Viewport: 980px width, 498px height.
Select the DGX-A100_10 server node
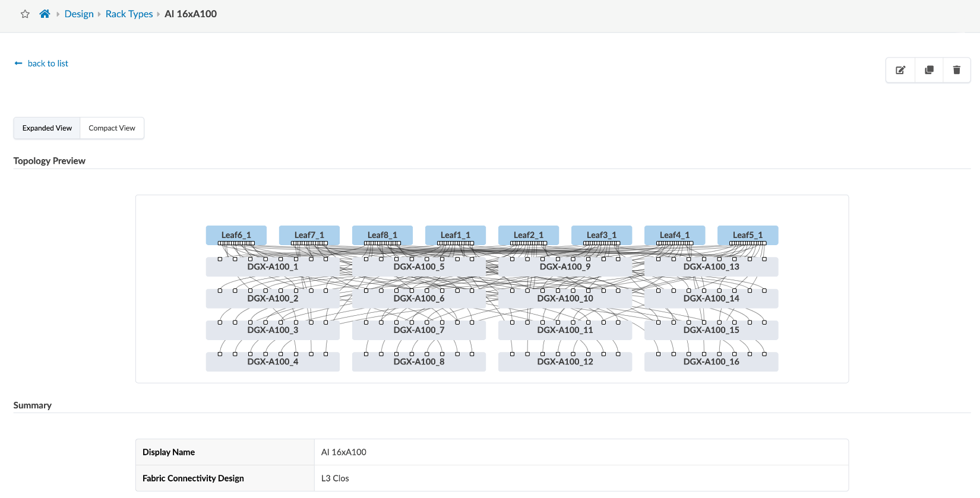click(565, 299)
